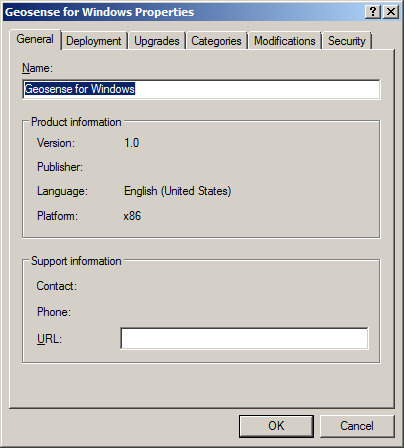Click the Product information group heading
The image size is (404, 448).
tap(76, 122)
